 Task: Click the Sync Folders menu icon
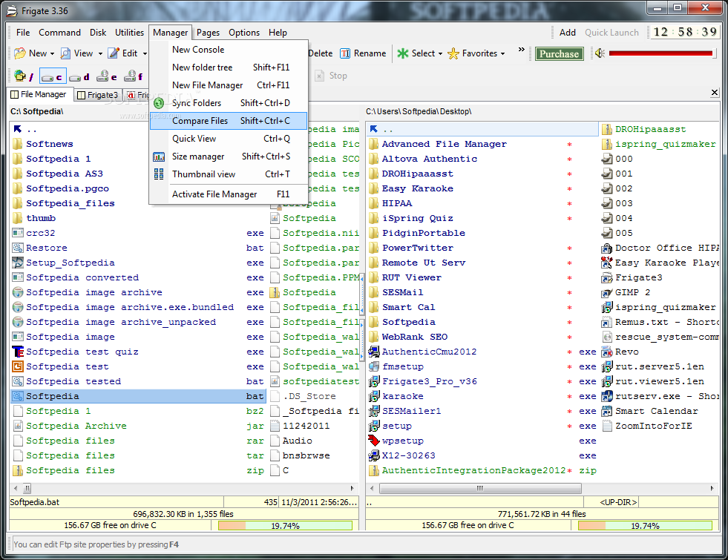click(x=159, y=103)
